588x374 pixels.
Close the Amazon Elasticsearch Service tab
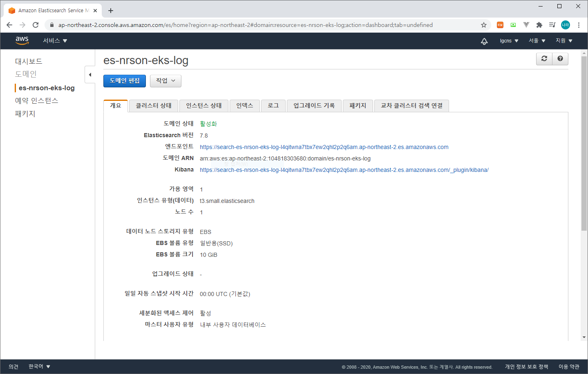pos(95,11)
